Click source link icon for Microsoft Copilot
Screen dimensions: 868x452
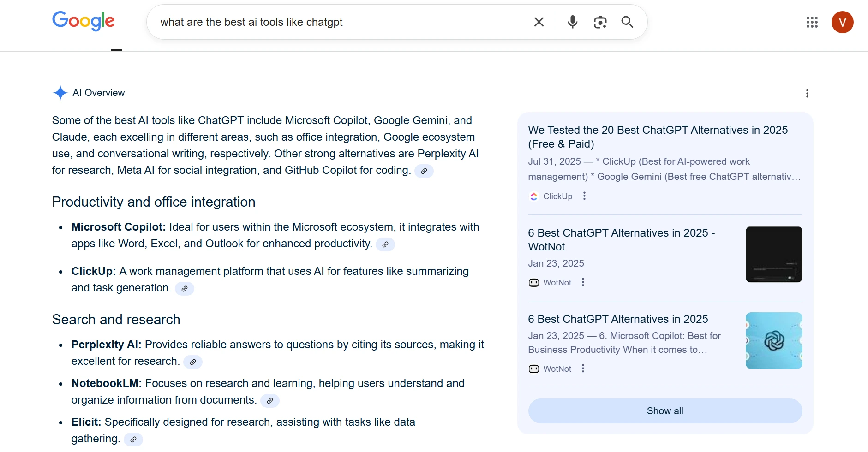[385, 244]
